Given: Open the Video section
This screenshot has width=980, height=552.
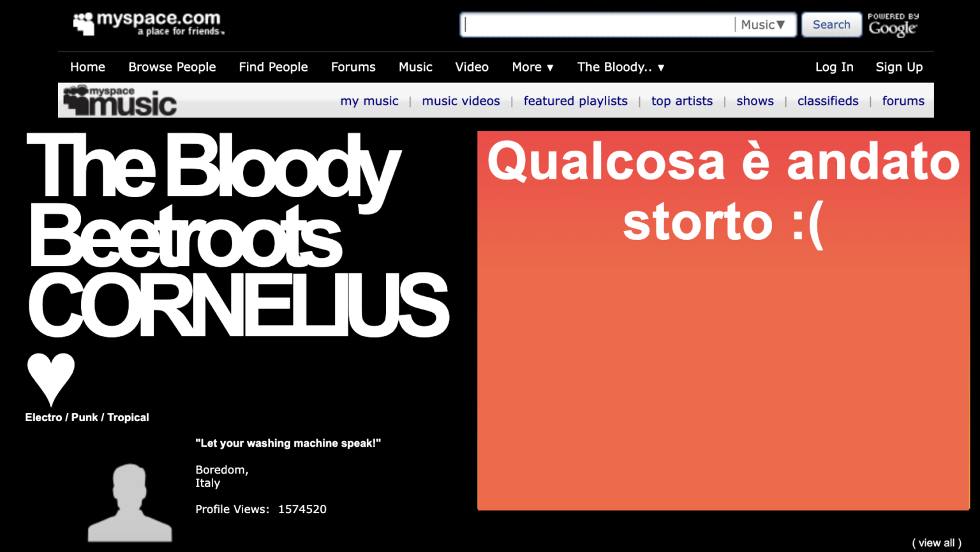Looking at the screenshot, I should coord(472,67).
